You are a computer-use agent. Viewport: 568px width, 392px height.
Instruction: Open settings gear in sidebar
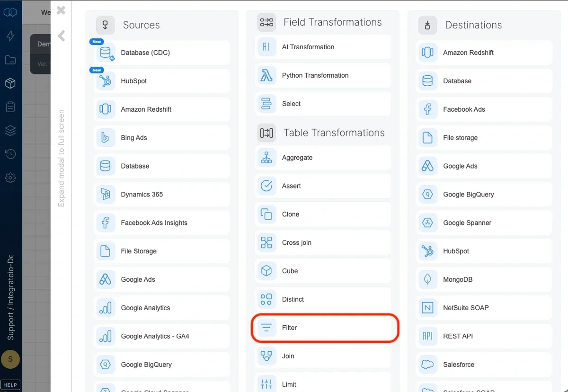click(10, 178)
